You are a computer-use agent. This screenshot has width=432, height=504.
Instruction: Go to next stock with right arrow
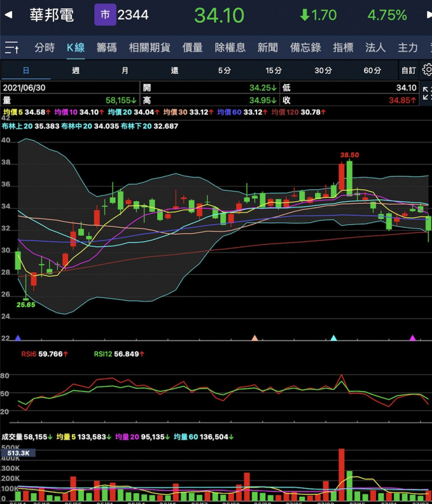(429, 15)
